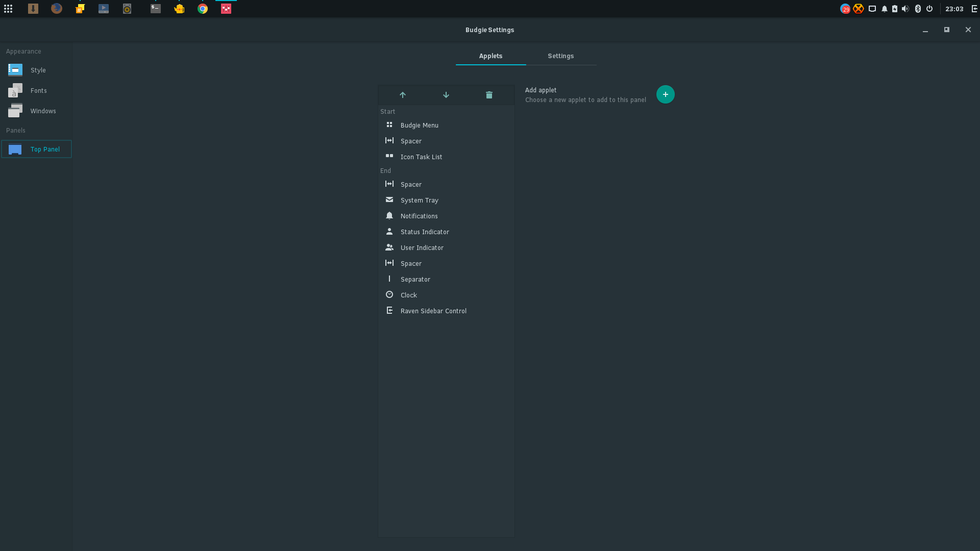Open the video player panel icon
Image resolution: width=980 pixels, height=551 pixels.
point(104,9)
